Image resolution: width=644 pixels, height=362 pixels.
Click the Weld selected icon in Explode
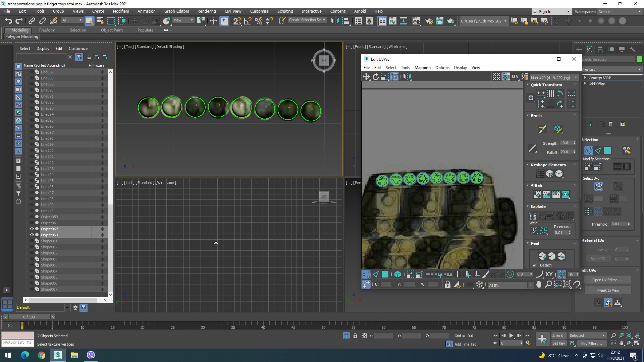pyautogui.click(x=544, y=230)
